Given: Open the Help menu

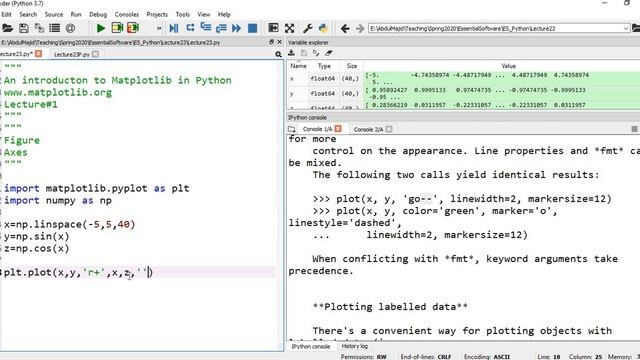Looking at the screenshot, I should (224, 14).
